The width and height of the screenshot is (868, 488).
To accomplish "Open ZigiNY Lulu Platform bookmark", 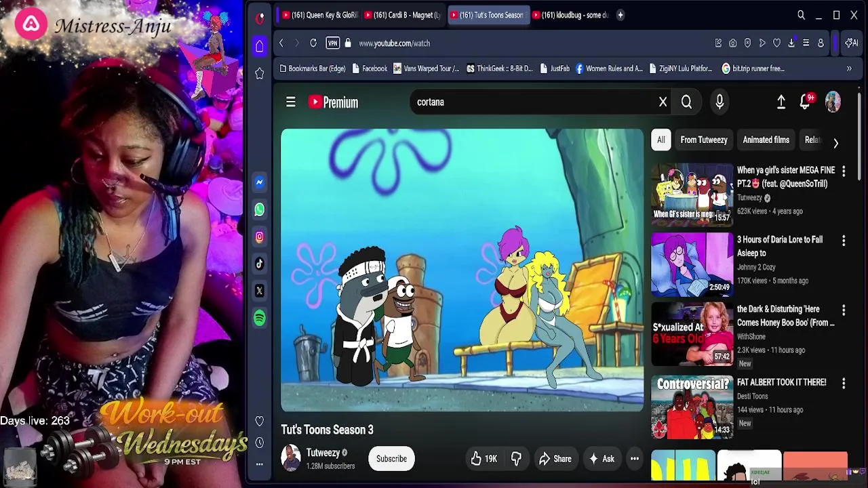I will 681,68.
